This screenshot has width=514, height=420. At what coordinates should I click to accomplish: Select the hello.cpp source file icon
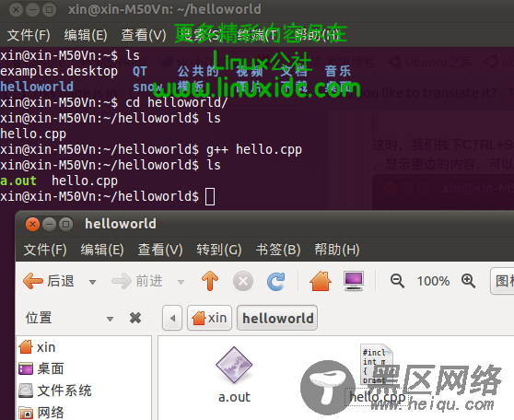[x=377, y=364]
